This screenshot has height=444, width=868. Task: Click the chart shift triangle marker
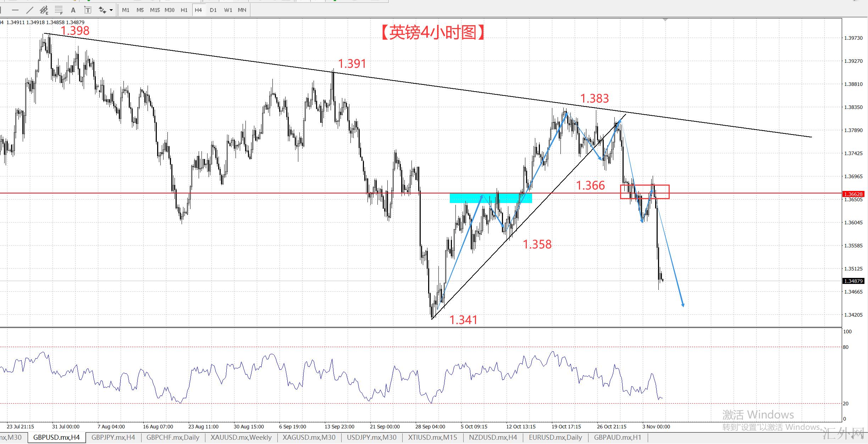pyautogui.click(x=665, y=20)
